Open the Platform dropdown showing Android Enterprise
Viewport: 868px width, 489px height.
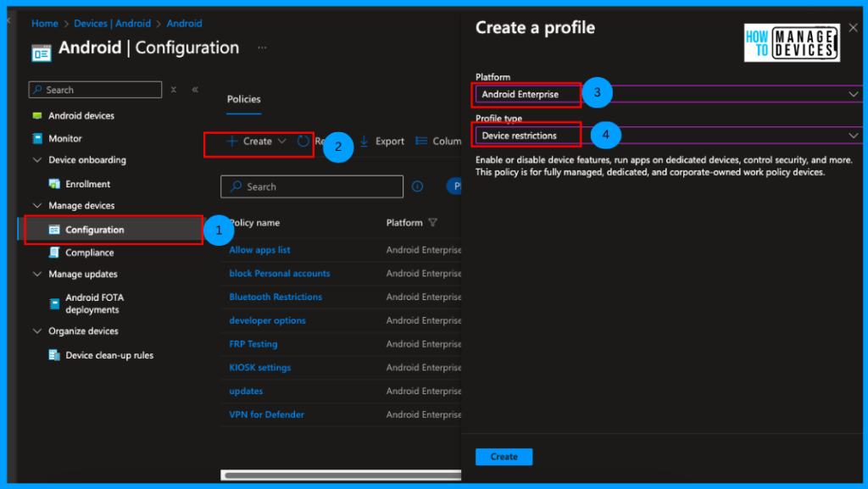tap(669, 94)
